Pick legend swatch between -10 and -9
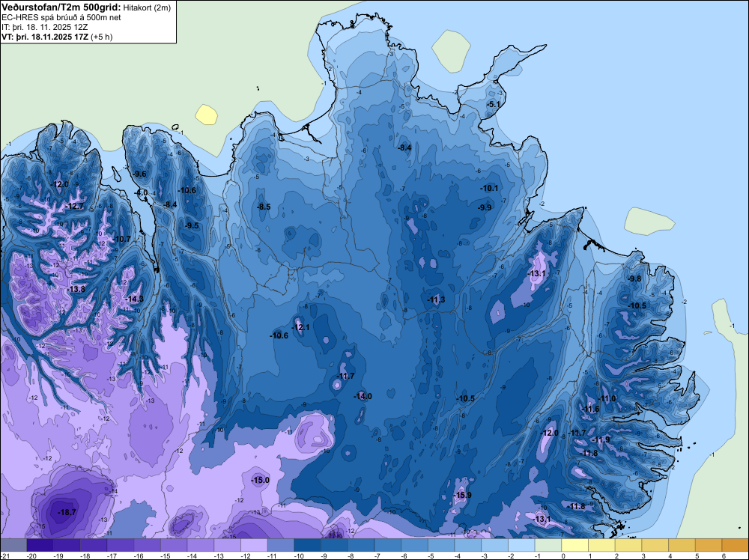Screen dimensions: 749x560 coord(308,545)
